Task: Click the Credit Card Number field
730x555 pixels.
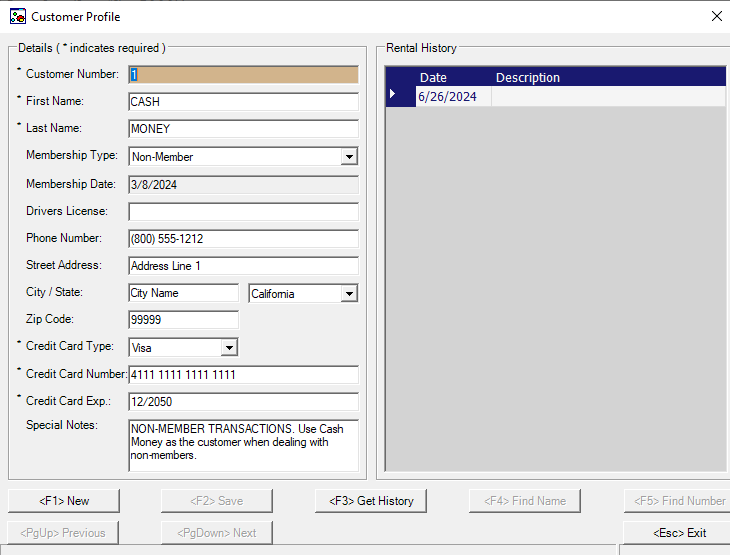Action: coord(243,374)
